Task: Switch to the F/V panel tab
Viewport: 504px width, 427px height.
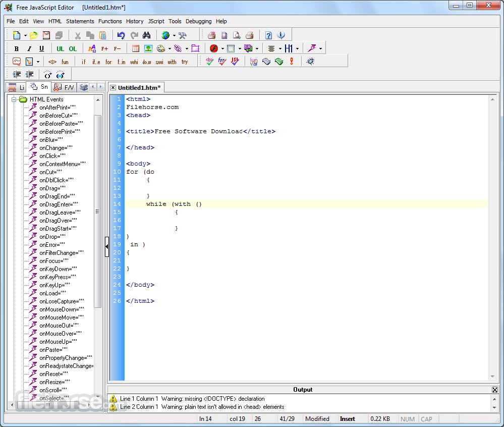Action: [64, 87]
